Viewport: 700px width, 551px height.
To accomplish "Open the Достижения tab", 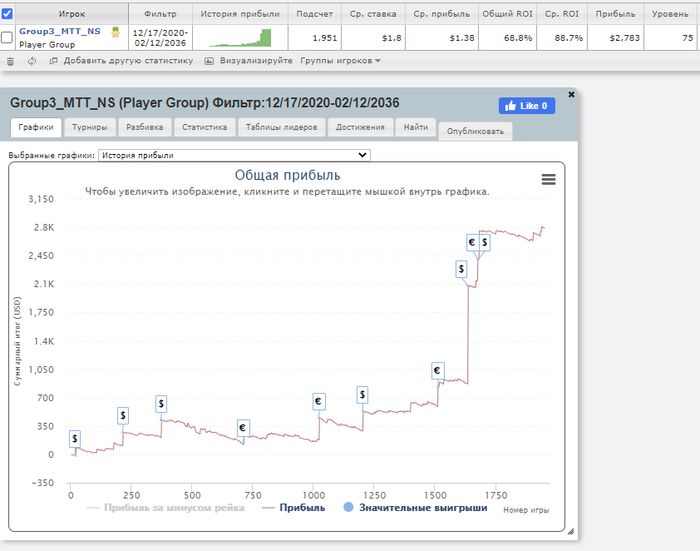I will [x=360, y=127].
